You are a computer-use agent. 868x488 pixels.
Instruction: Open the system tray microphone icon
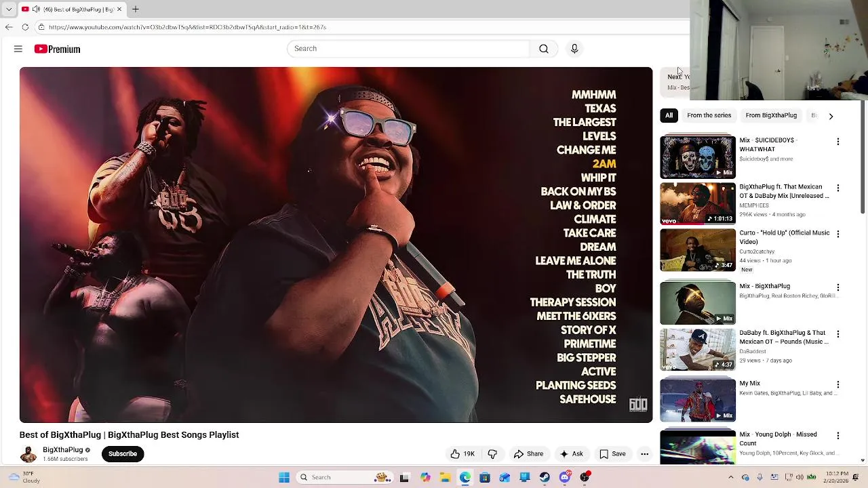pos(759,477)
